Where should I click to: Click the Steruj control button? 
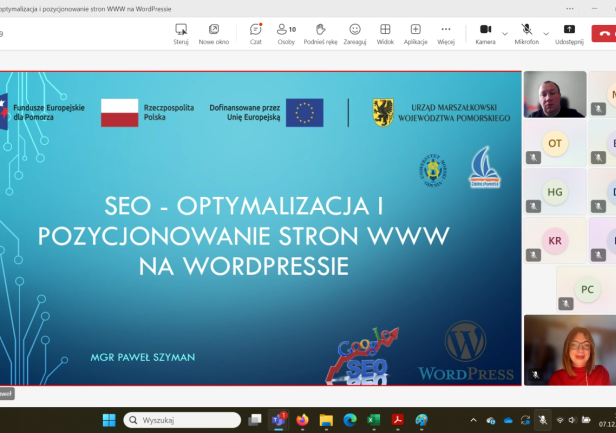181,34
